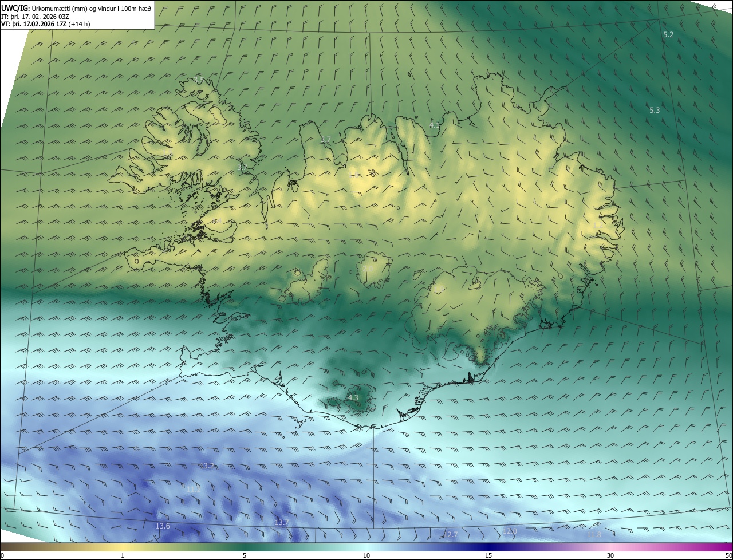Click the 2.0 value label on the glacier

point(368,269)
